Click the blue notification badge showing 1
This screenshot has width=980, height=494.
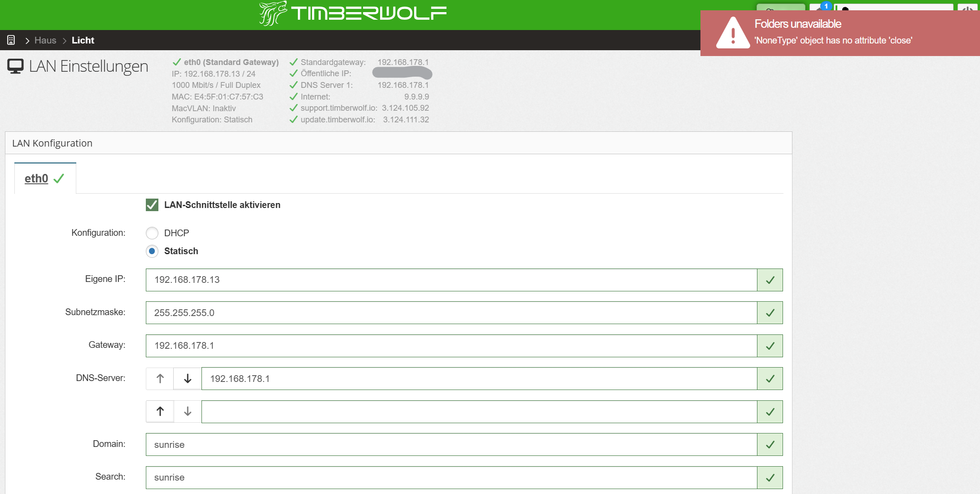[826, 6]
